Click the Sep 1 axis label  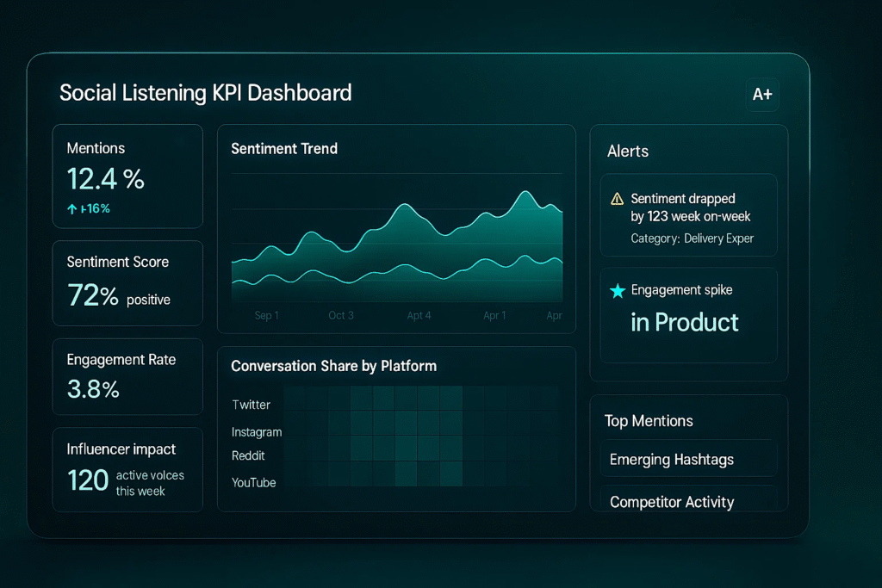[267, 315]
